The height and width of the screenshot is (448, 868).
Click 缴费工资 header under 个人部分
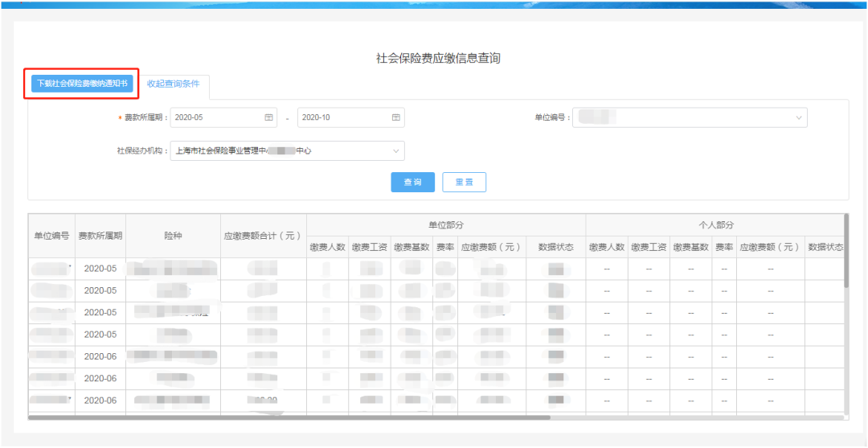coord(649,247)
